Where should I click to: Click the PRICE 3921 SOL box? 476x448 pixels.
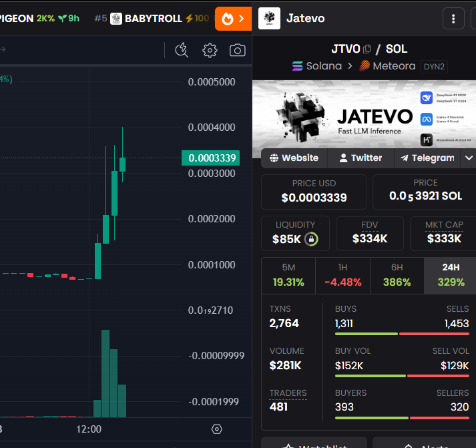[425, 192]
